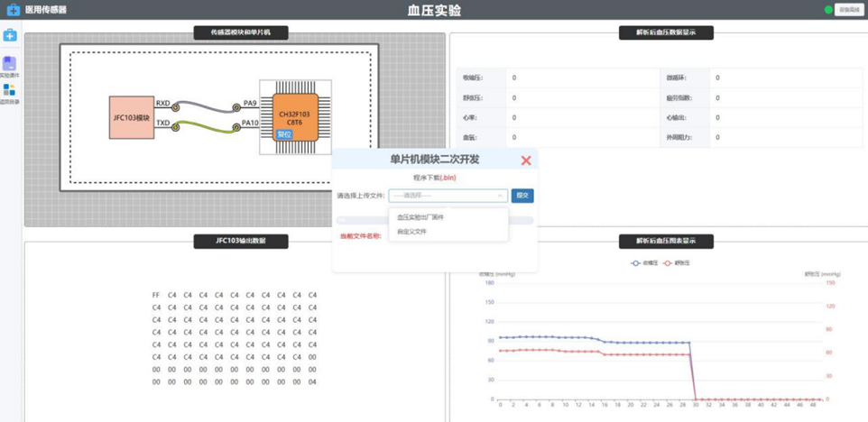Open the sidebar medical kit icon
This screenshot has width=868, height=422.
point(10,35)
